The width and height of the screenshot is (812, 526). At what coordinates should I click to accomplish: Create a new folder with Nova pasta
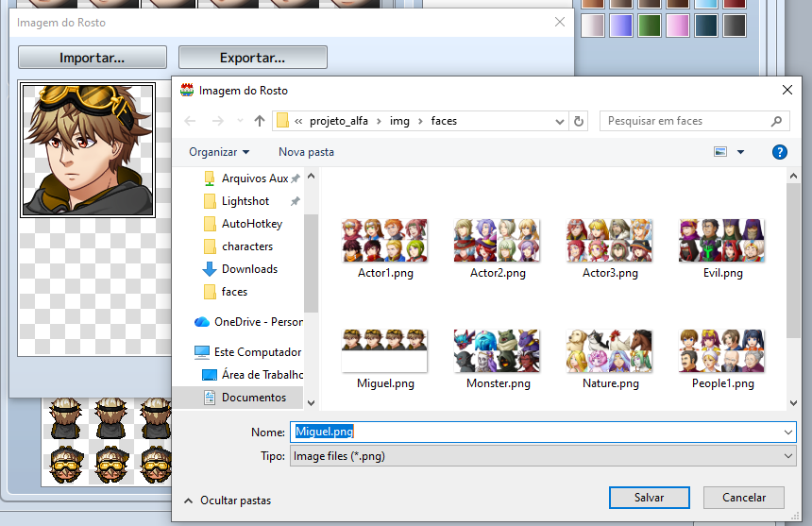coord(306,152)
